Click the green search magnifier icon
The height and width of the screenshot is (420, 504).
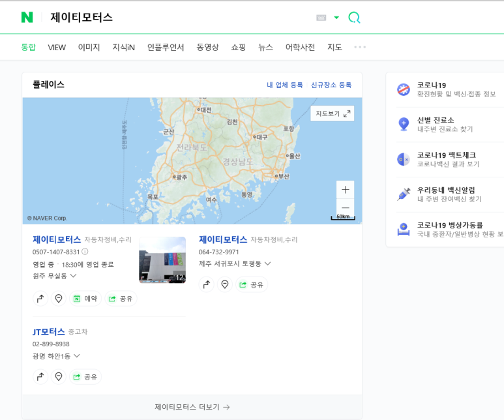tap(354, 18)
